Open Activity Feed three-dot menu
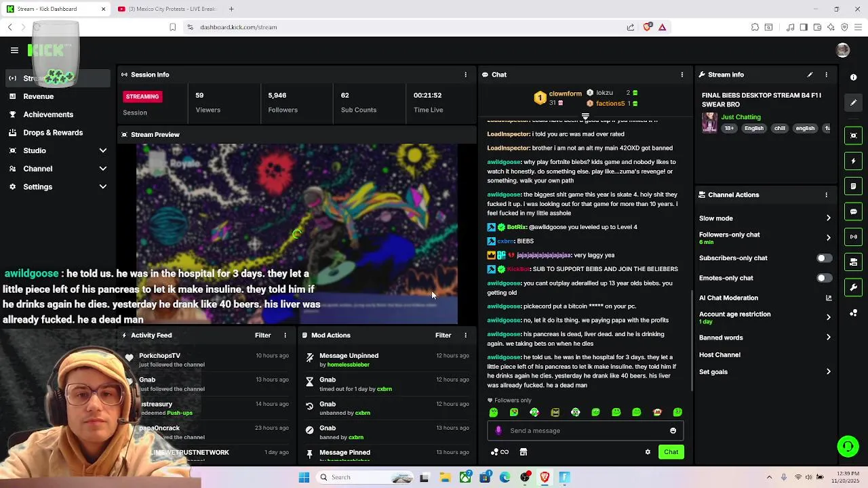Image resolution: width=868 pixels, height=488 pixels. tap(285, 335)
